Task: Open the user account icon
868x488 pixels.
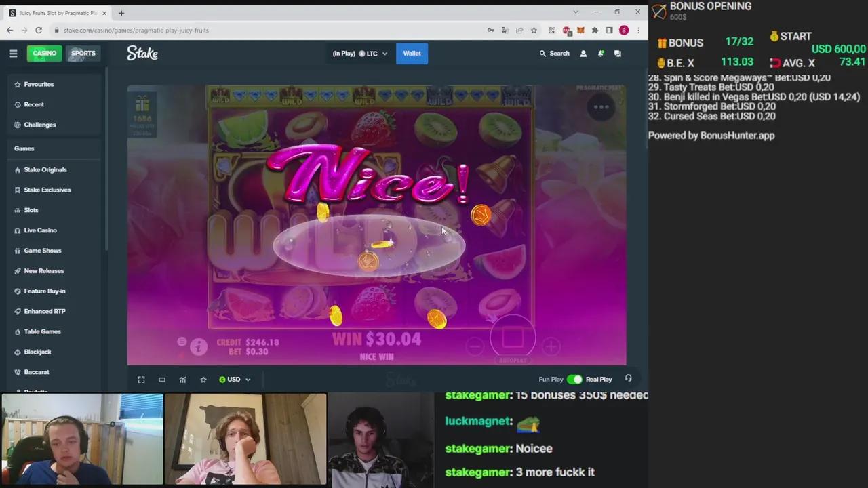Action: coord(583,53)
